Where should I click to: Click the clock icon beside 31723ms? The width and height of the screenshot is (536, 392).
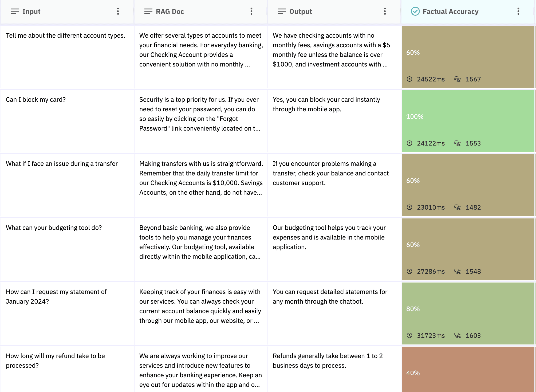click(409, 335)
